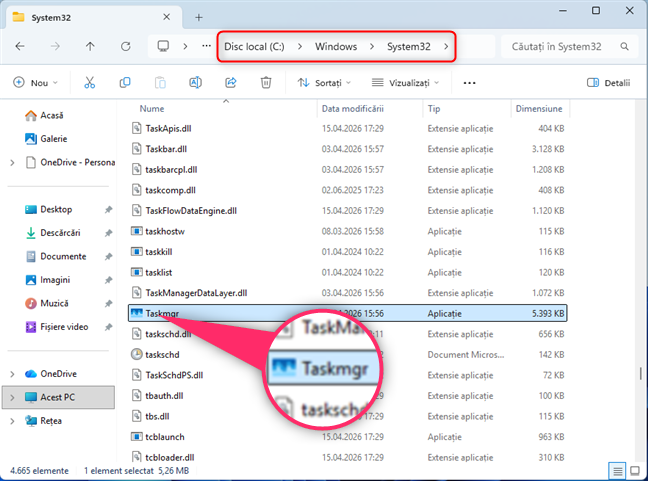Click the search magnifier icon

click(624, 46)
